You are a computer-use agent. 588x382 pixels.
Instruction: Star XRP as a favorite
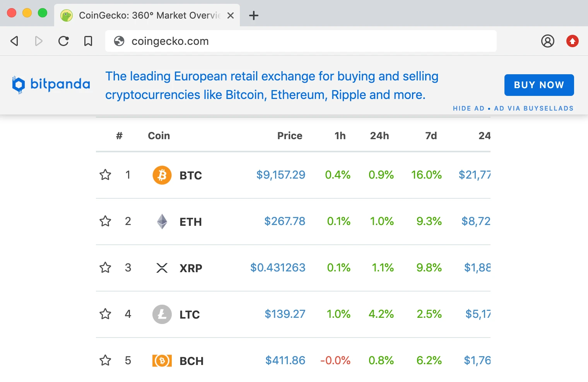(x=105, y=268)
